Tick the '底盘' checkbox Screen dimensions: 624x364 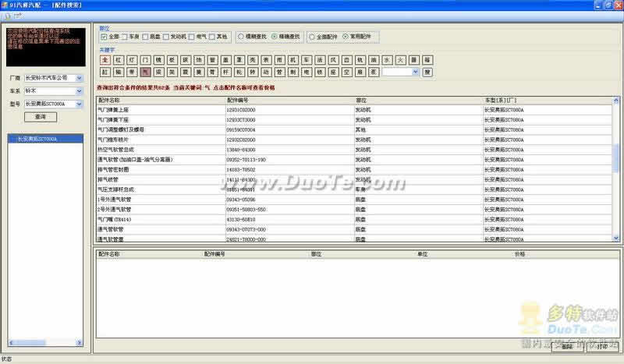[145, 37]
